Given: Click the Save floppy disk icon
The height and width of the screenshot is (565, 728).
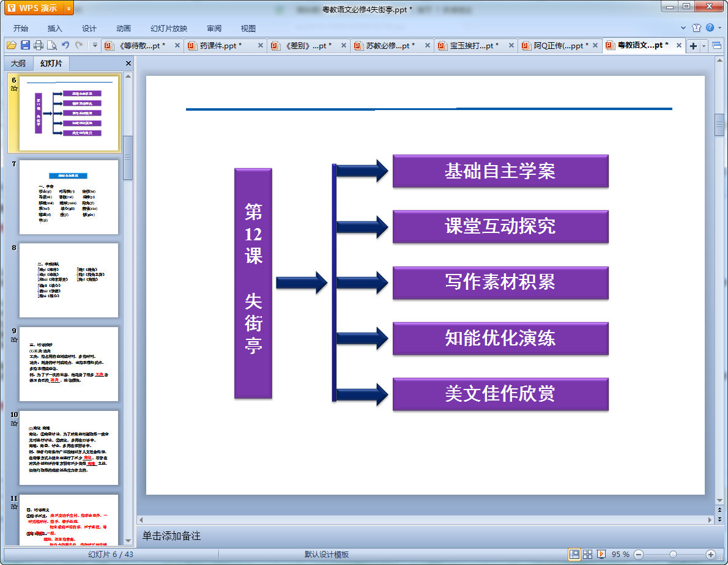Looking at the screenshot, I should pos(25,45).
